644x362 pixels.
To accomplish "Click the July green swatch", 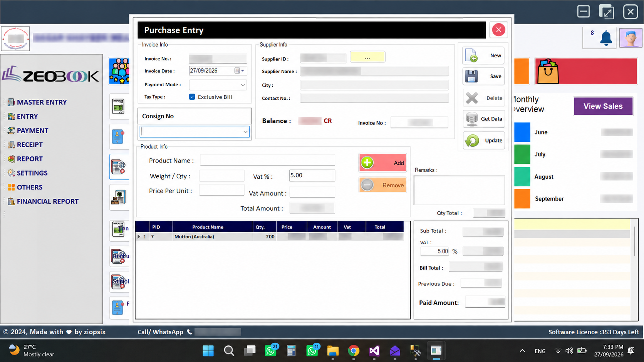I will (x=522, y=154).
